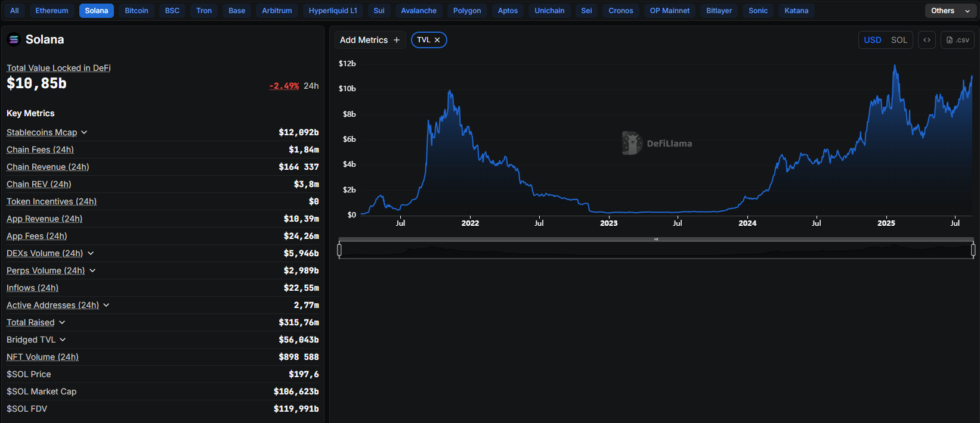980x423 pixels.
Task: Open the Polygon chain tab
Action: (x=467, y=11)
